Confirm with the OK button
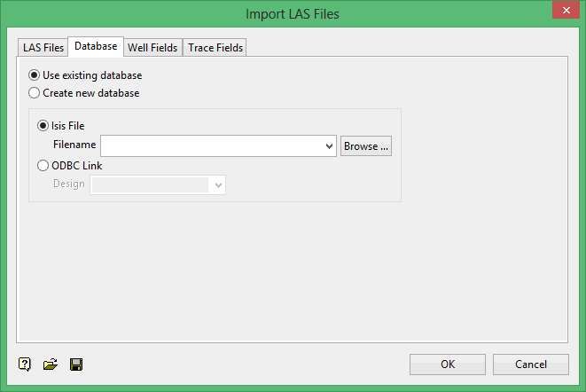The image size is (586, 392). coord(448,365)
